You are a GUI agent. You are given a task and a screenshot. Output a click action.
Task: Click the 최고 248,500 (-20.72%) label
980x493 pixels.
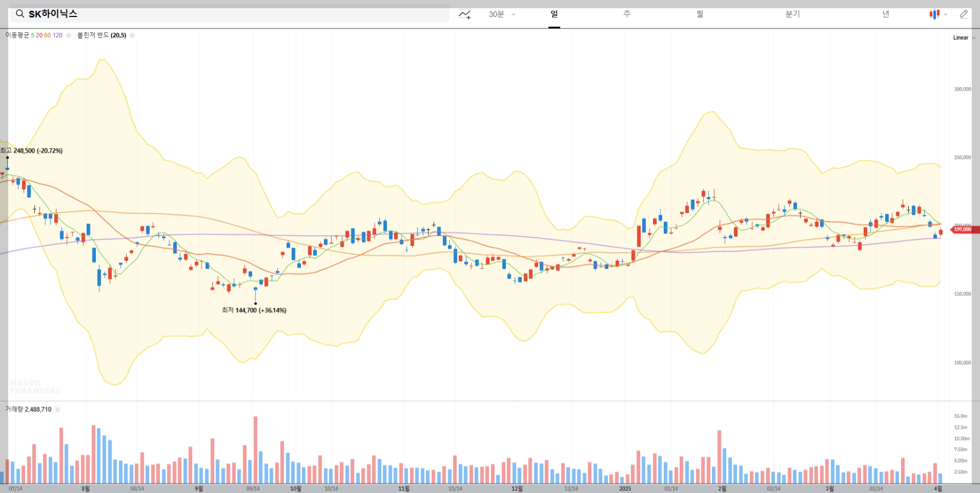coord(32,151)
